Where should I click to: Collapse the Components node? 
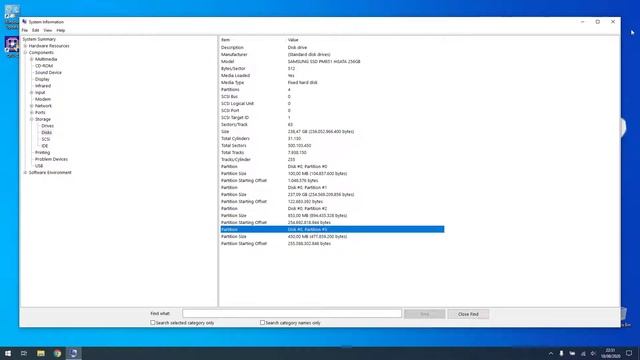click(x=25, y=52)
